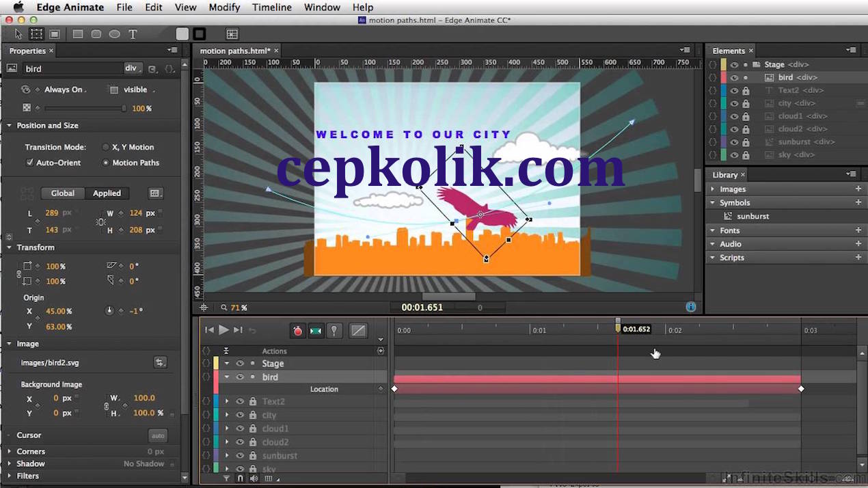Viewport: 868px width, 488px height.
Task: Click the opacity slider handle
Action: tap(124, 108)
